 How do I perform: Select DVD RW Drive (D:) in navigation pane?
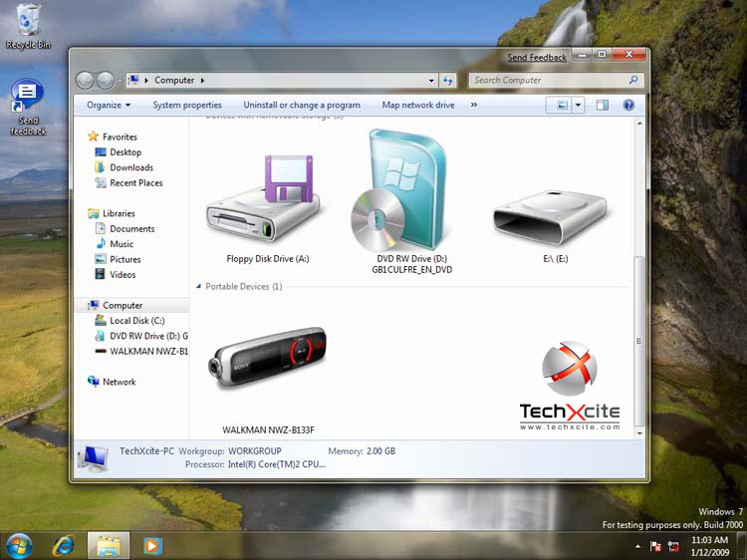tap(148, 336)
